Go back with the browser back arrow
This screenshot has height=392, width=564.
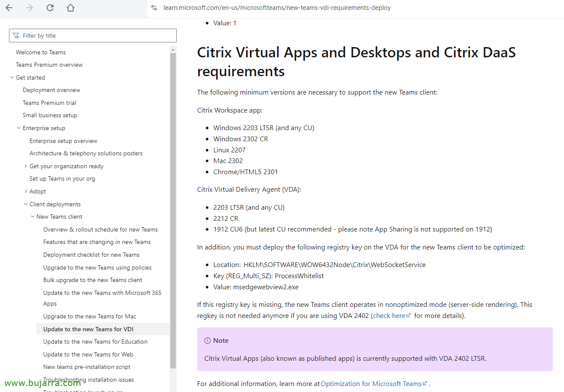(9, 8)
